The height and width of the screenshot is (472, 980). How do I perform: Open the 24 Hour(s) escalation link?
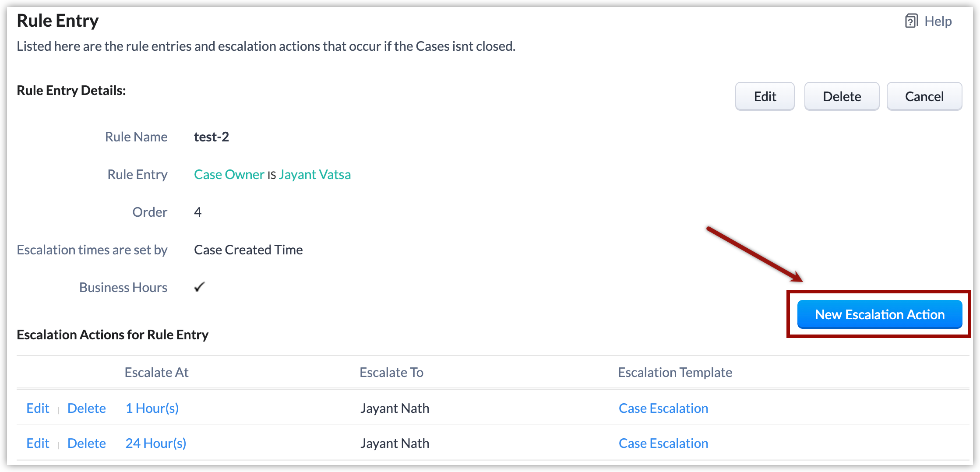click(155, 443)
